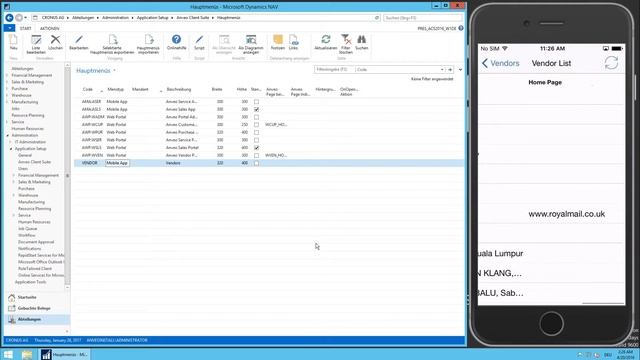Open the Windows Start button
Screen dimensions: 640x360
pos(8,354)
